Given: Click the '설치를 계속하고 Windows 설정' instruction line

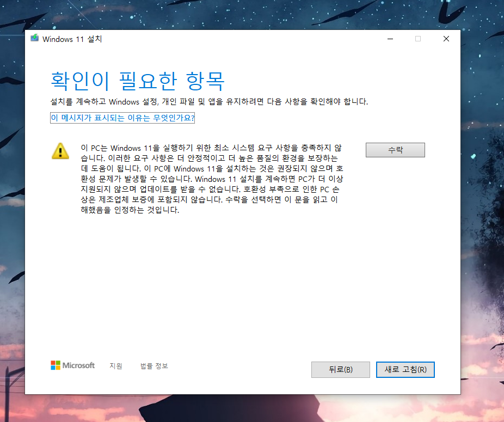Looking at the screenshot, I should (209, 102).
